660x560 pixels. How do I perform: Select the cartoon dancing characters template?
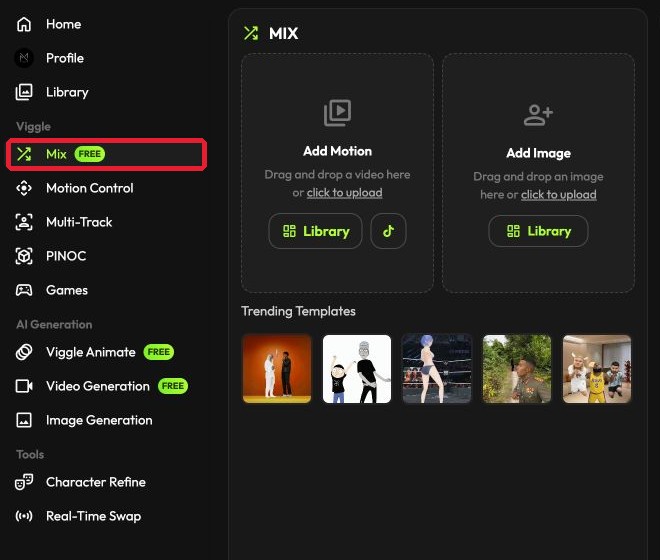click(357, 369)
